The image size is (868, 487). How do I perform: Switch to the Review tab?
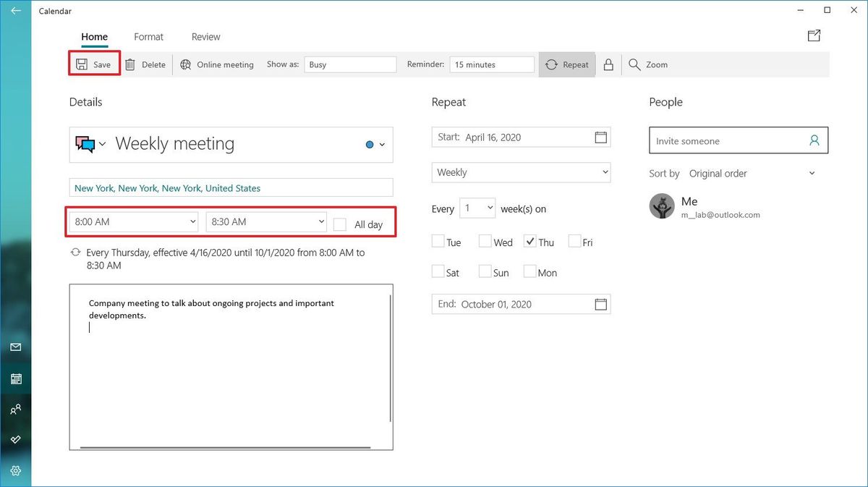[x=205, y=36]
